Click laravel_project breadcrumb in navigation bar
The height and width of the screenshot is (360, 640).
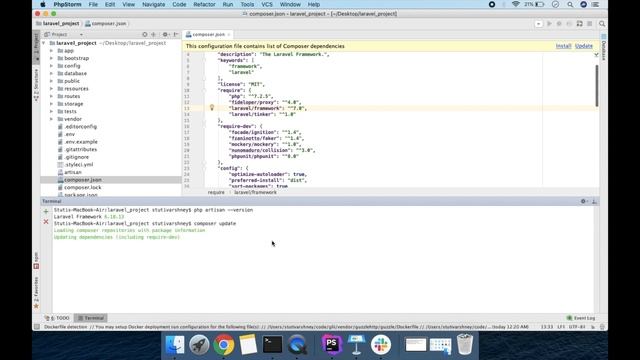pos(58,24)
